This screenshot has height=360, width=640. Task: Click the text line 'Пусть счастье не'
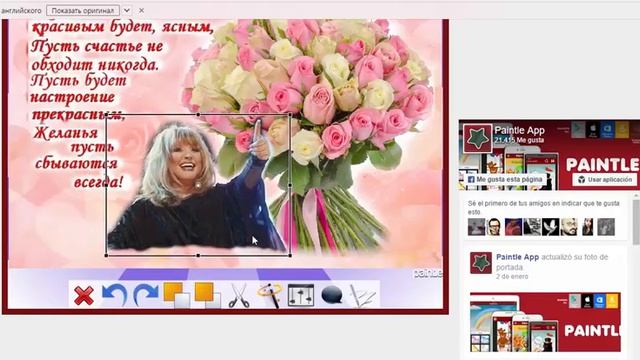pos(97,47)
